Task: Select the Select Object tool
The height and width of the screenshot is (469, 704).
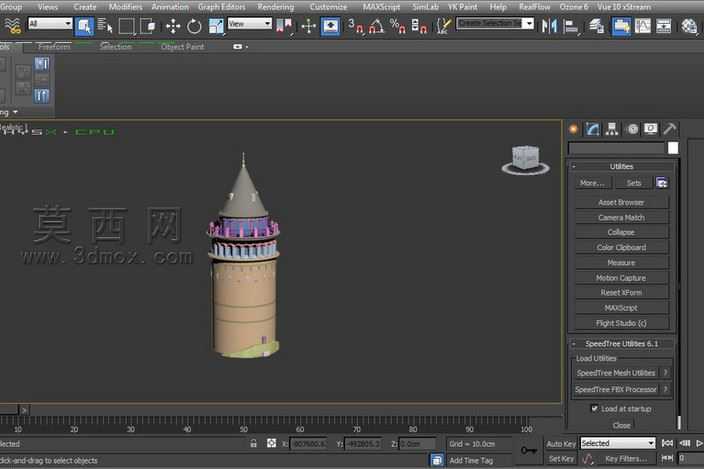Action: (84, 26)
